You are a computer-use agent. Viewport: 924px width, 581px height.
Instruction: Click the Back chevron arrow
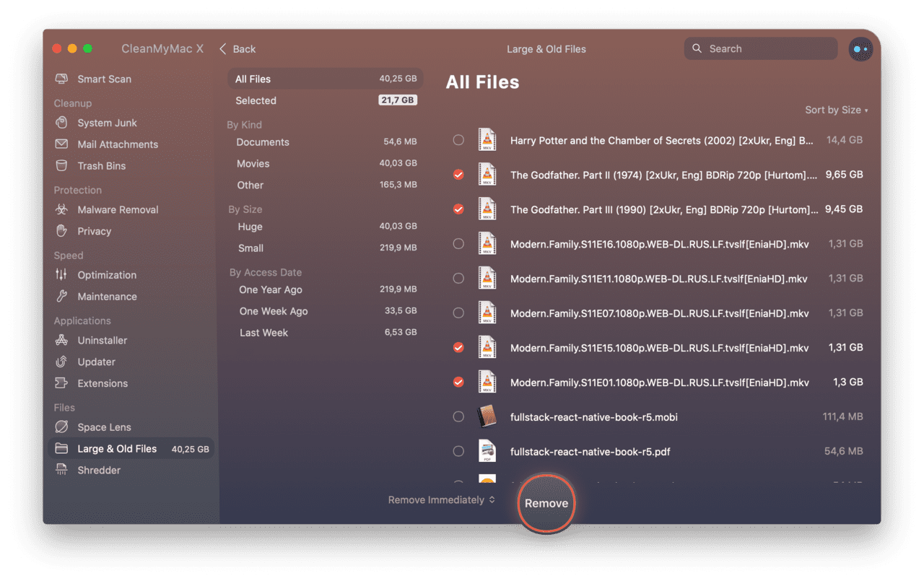[222, 48]
